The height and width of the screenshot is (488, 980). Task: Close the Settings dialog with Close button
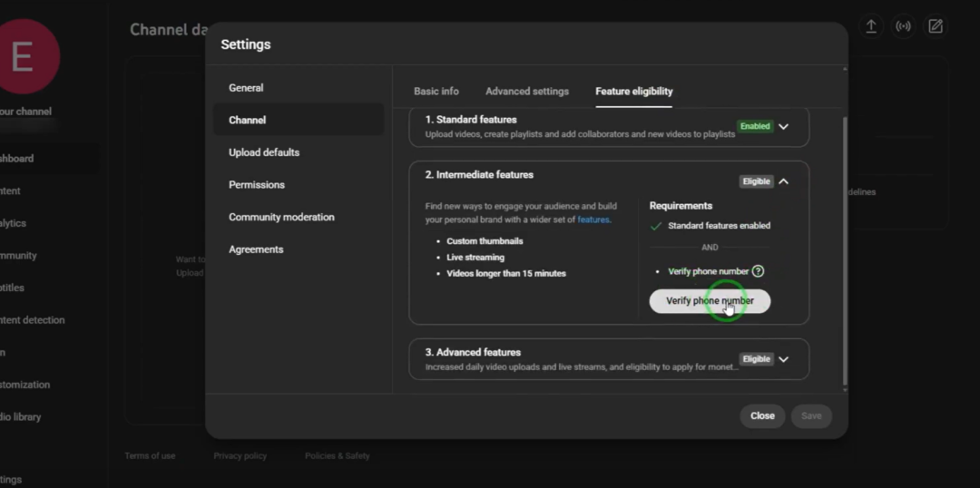tap(762, 416)
